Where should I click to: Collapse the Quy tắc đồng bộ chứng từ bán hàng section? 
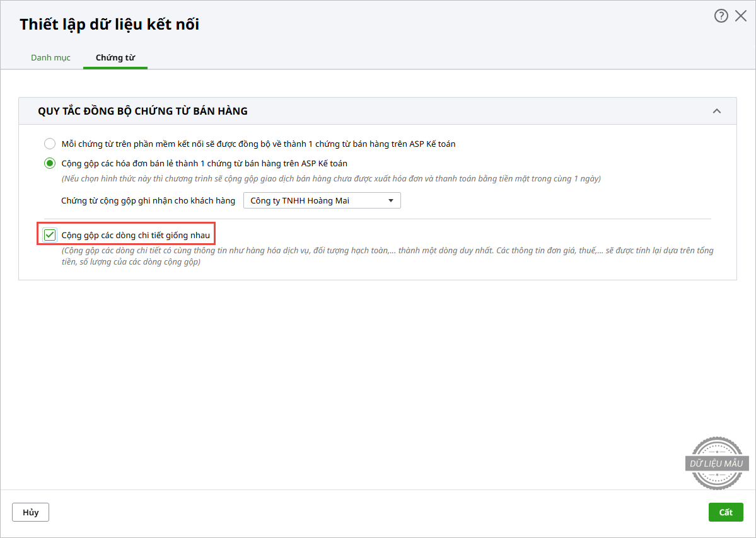point(717,111)
